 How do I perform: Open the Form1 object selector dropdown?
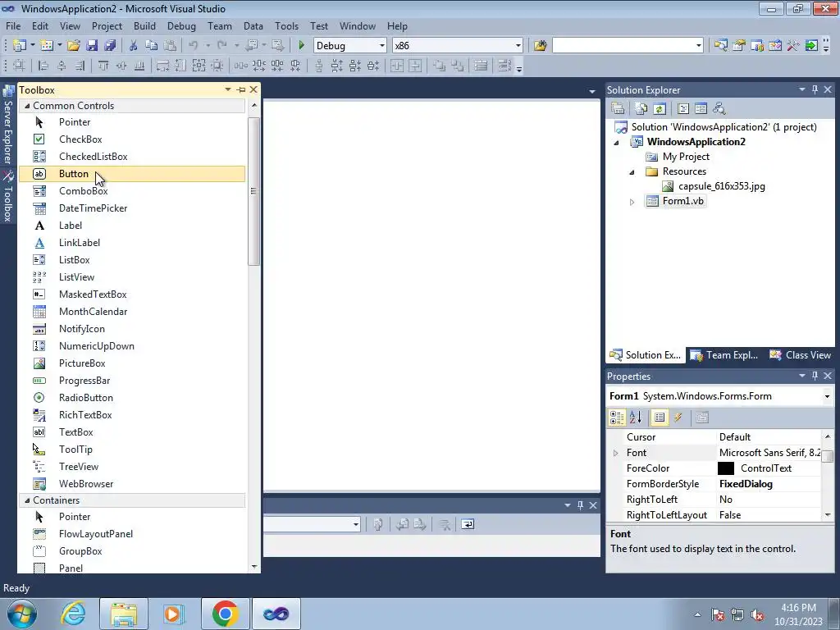(827, 396)
